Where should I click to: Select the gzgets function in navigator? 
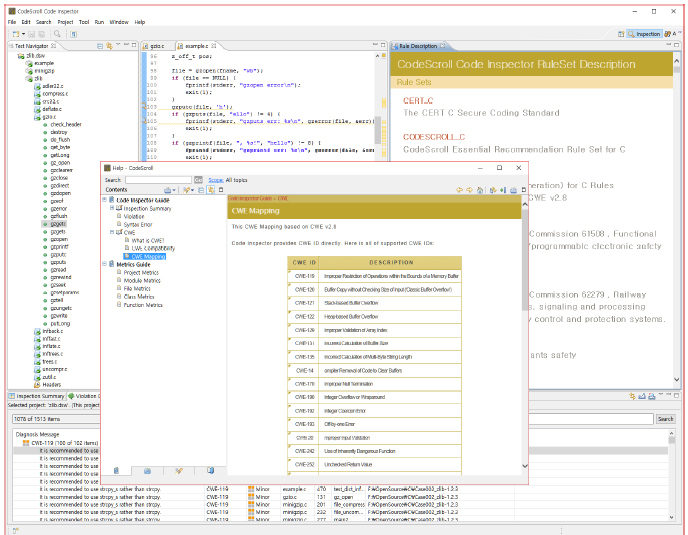tap(58, 231)
